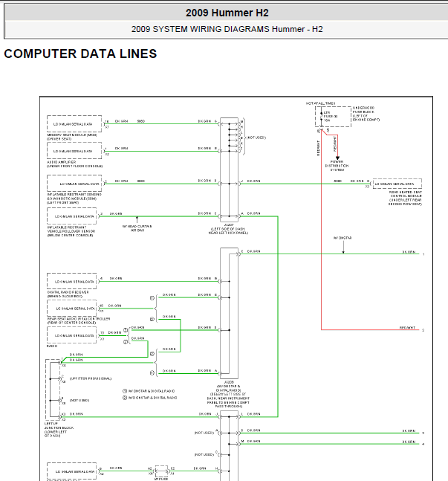Click the 'AUDIO AMPLIFIER' label

[x=62, y=162]
